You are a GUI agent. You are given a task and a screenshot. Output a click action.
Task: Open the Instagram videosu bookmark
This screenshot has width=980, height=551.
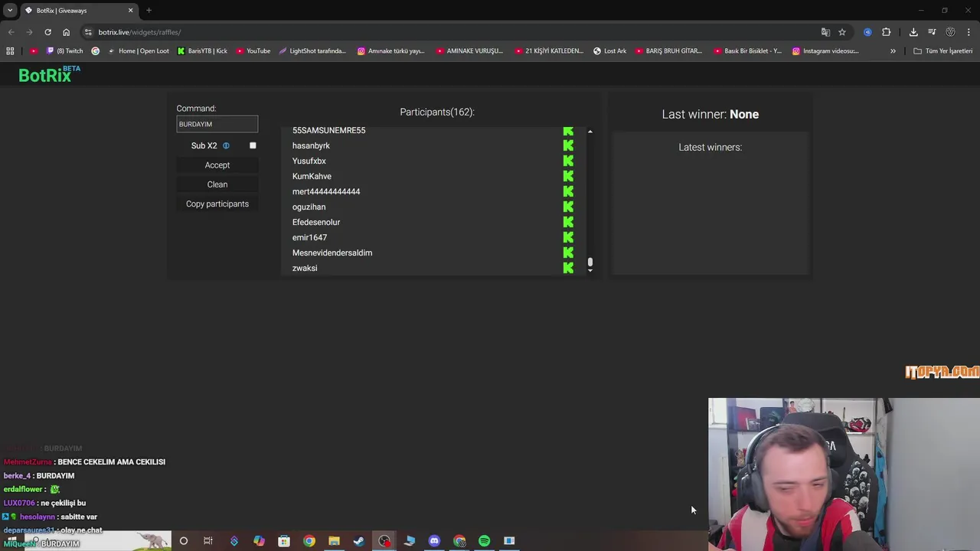coord(825,51)
